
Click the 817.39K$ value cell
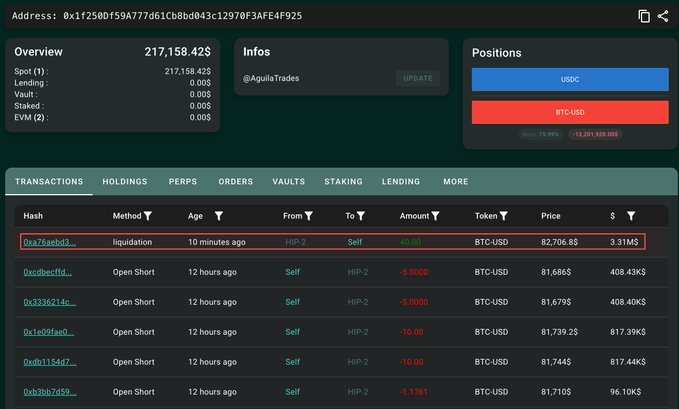627,332
